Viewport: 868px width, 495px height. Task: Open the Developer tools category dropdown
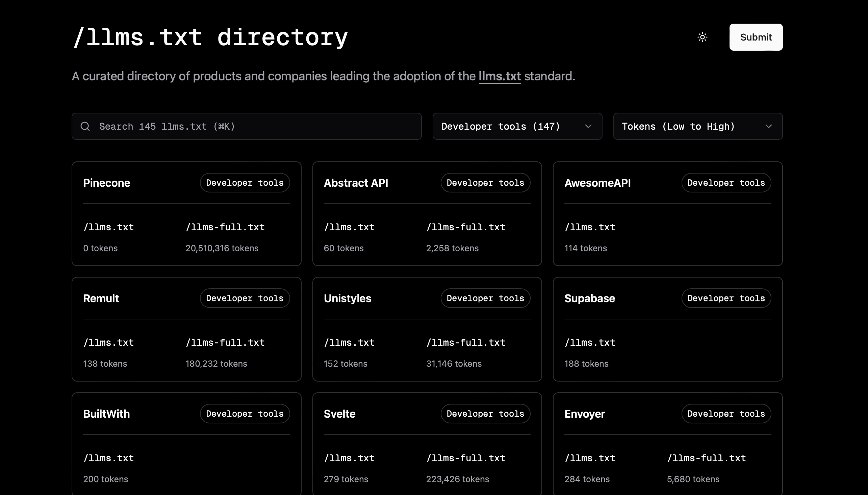pos(517,127)
